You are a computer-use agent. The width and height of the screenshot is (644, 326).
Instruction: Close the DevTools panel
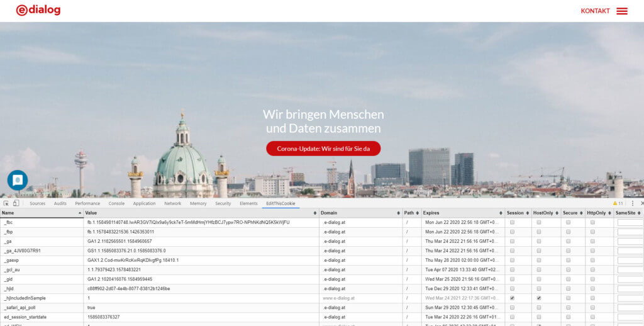tap(641, 203)
